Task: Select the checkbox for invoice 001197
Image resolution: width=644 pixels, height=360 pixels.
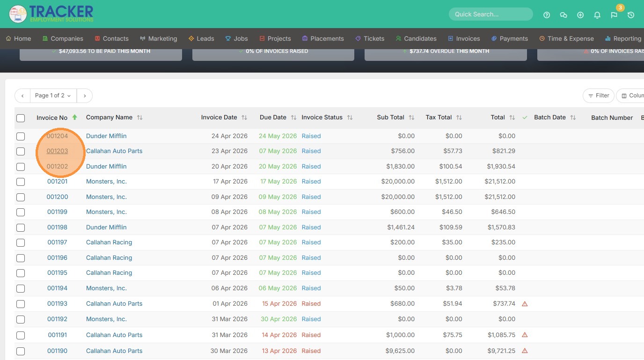Action: tap(21, 242)
